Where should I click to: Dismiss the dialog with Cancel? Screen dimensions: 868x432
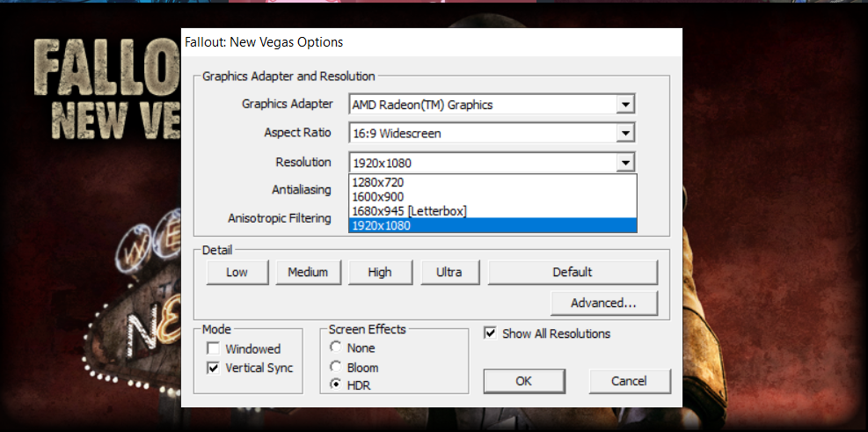point(629,381)
